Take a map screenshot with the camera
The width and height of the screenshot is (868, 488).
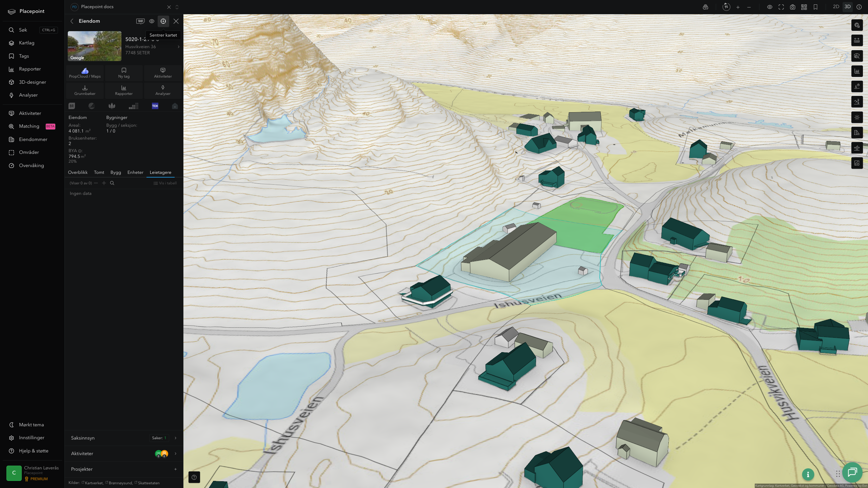point(792,7)
